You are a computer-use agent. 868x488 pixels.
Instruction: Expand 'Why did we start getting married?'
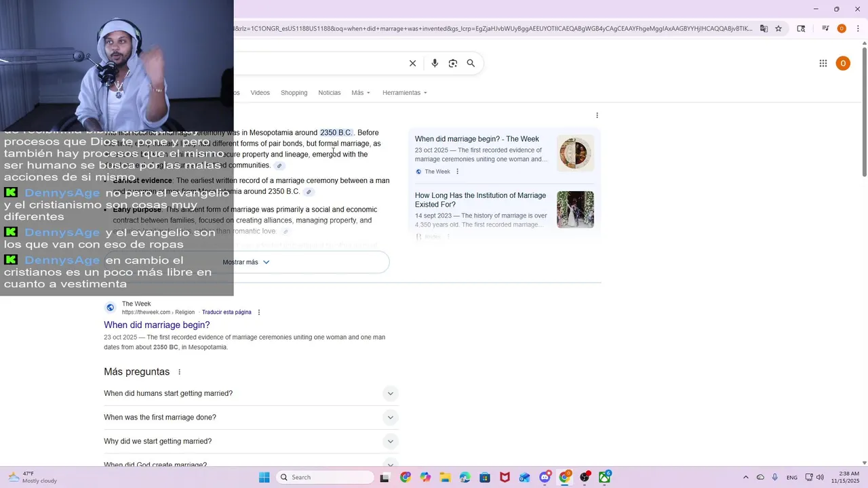point(251,441)
